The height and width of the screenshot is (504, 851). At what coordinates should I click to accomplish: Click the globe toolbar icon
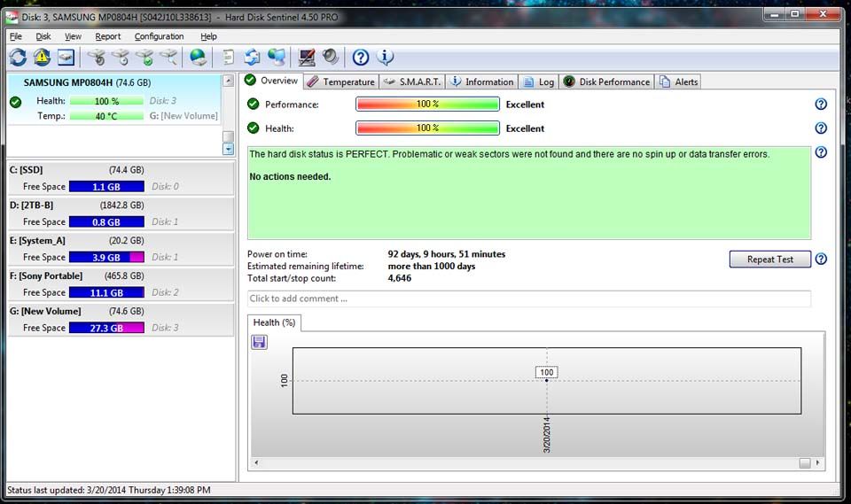[198, 58]
